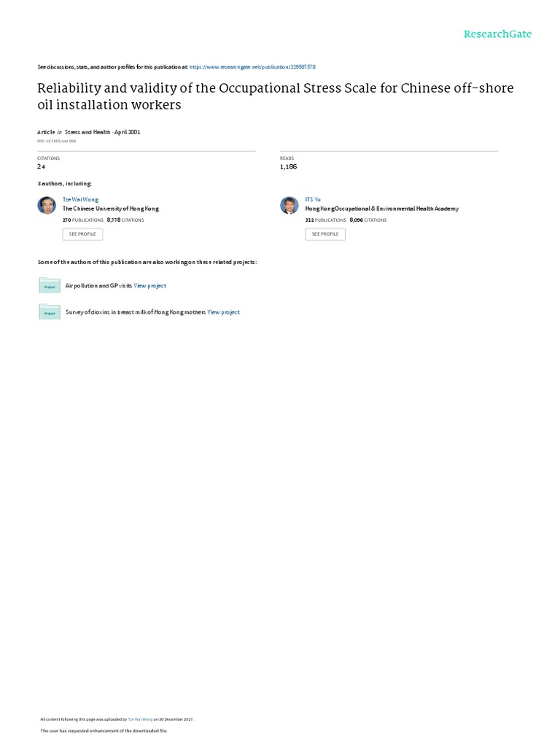Open ITS Yu author name link
The width and height of the screenshot is (560, 747).
pos(313,199)
